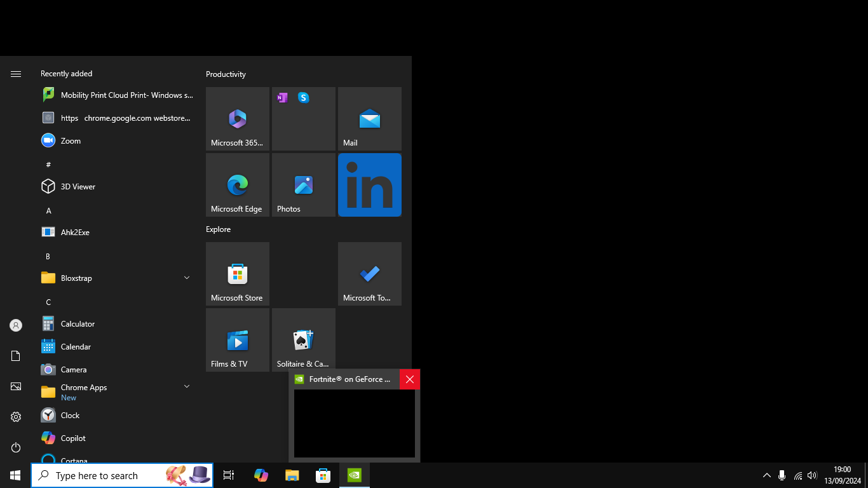Click the taskbar search box
The width and height of the screenshot is (868, 488).
[x=122, y=475]
